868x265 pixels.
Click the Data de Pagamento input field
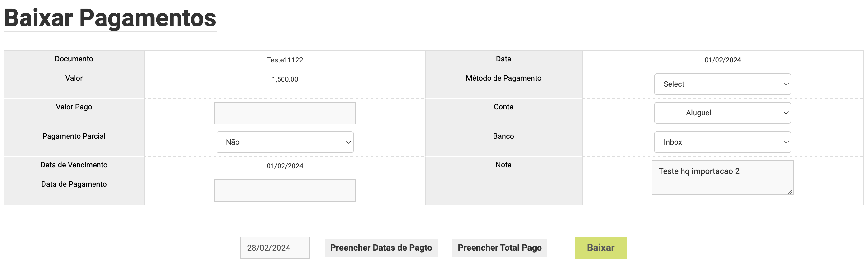(285, 190)
